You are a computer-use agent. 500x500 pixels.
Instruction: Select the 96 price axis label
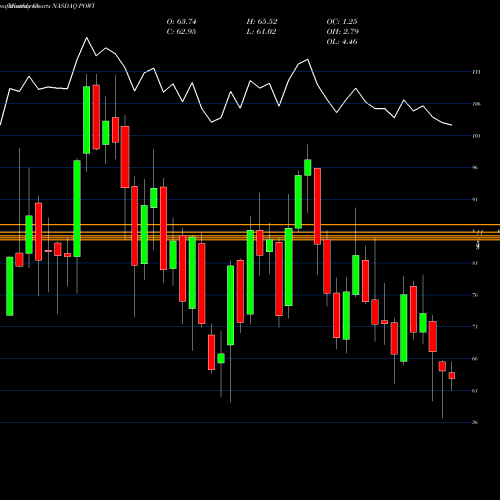[x=475, y=167]
